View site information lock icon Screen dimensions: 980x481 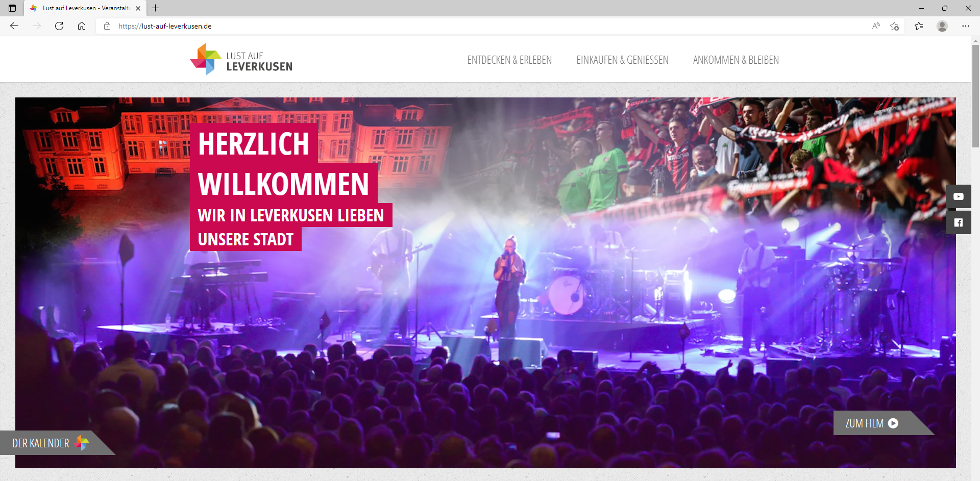click(107, 26)
